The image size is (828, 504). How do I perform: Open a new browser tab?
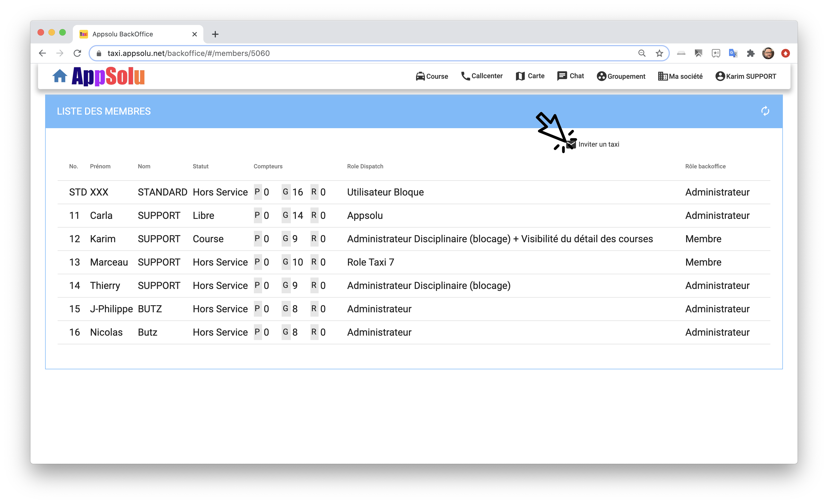[x=215, y=34]
